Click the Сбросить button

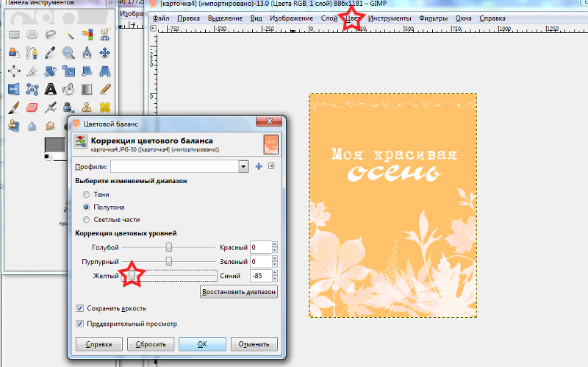[x=151, y=344]
